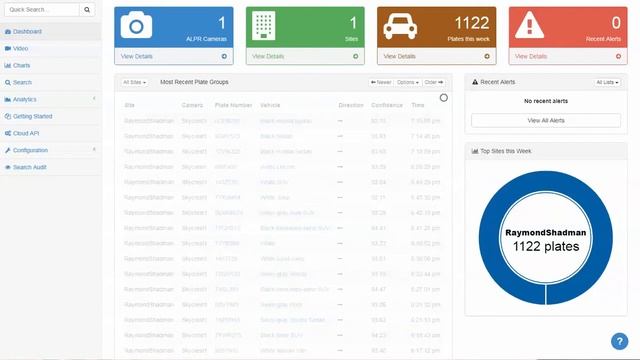Image resolution: width=640 pixels, height=360 pixels.
Task: Click the Dashboard icon in the sidebar
Action: pyautogui.click(x=8, y=31)
